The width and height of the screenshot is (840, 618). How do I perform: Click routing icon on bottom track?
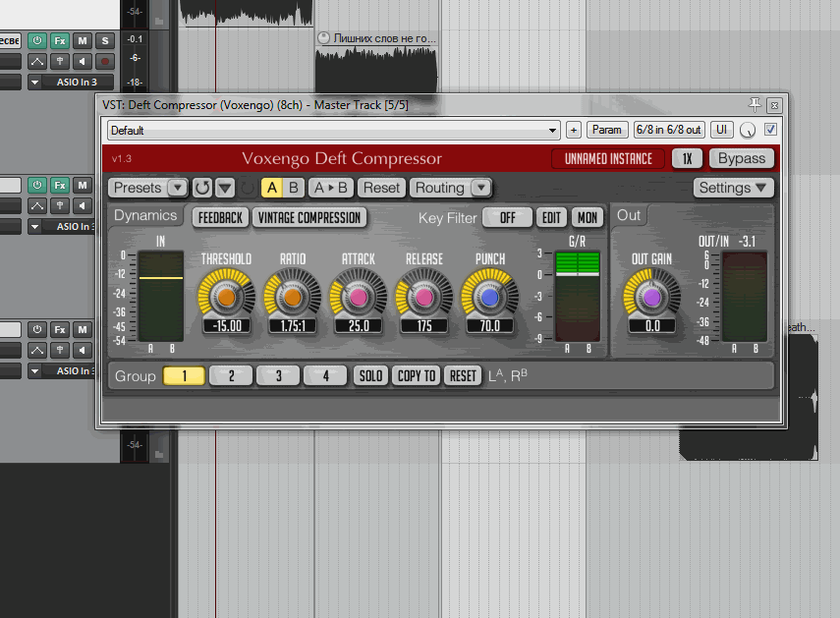pyautogui.click(x=60, y=350)
